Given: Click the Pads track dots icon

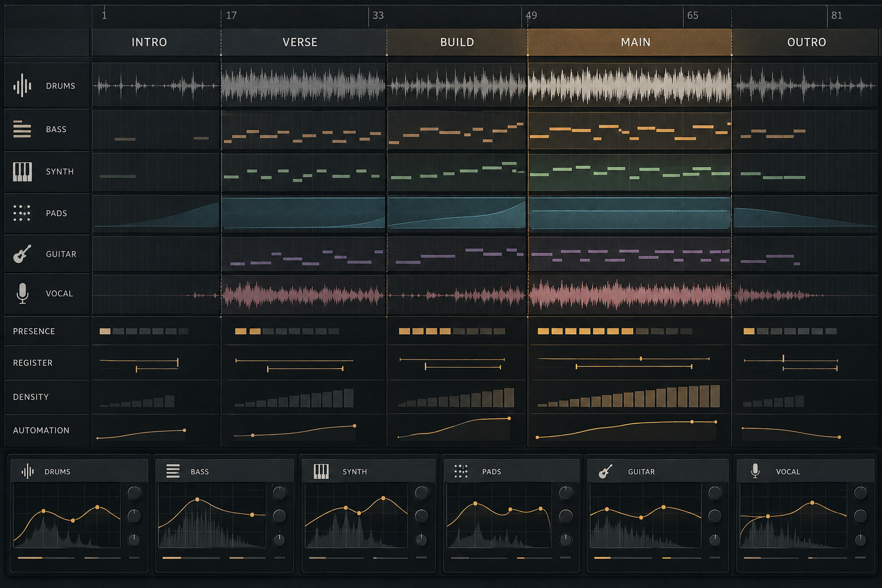Looking at the screenshot, I should tap(22, 213).
